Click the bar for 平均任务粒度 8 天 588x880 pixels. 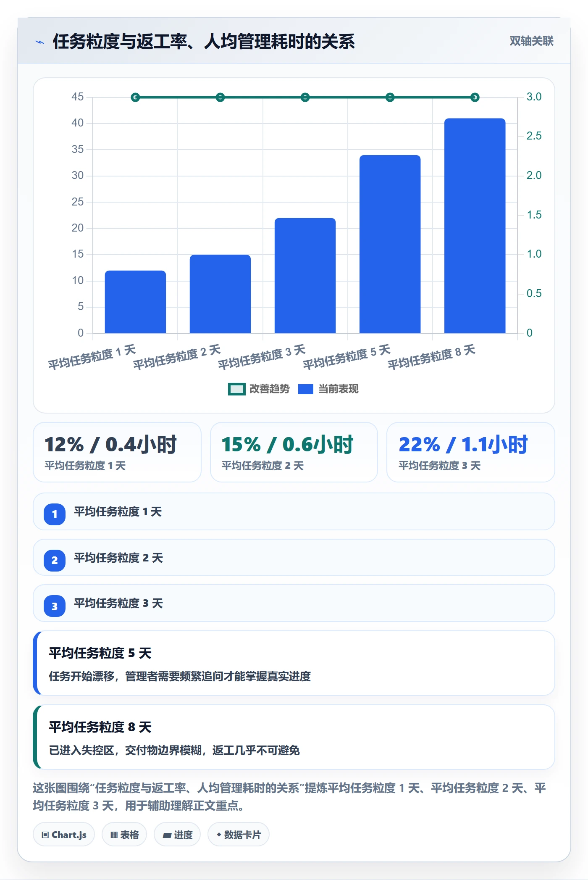(x=475, y=226)
